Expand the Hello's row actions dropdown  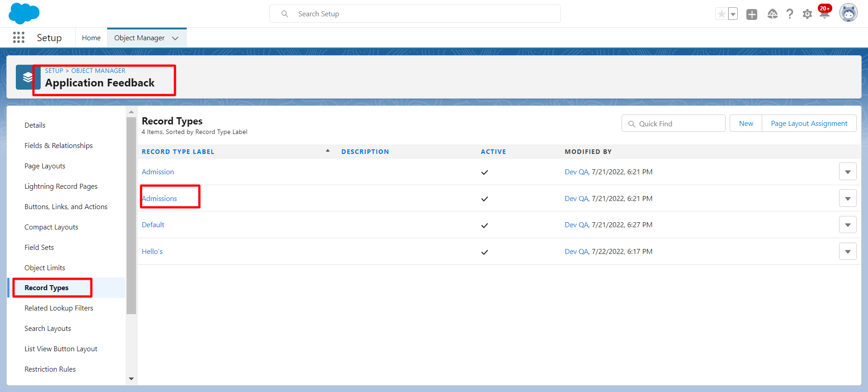[x=848, y=252]
